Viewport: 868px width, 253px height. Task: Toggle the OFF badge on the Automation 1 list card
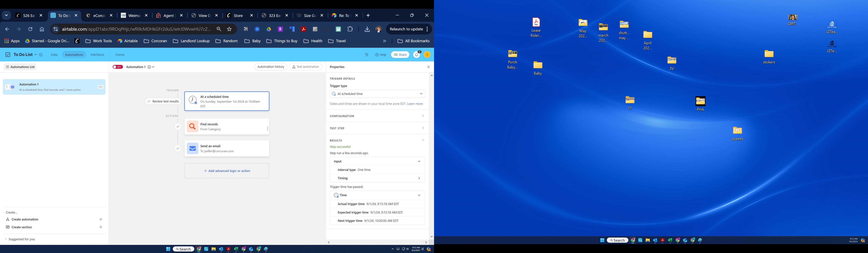(100, 87)
